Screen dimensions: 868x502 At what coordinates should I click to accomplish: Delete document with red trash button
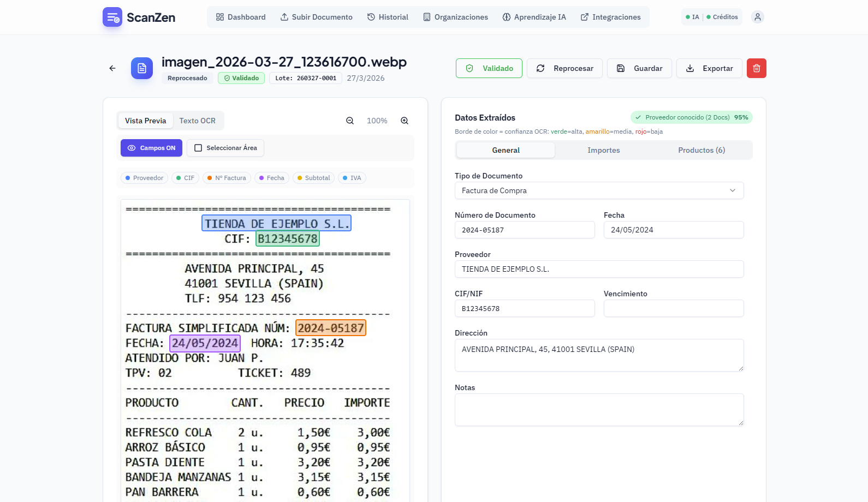click(x=757, y=68)
